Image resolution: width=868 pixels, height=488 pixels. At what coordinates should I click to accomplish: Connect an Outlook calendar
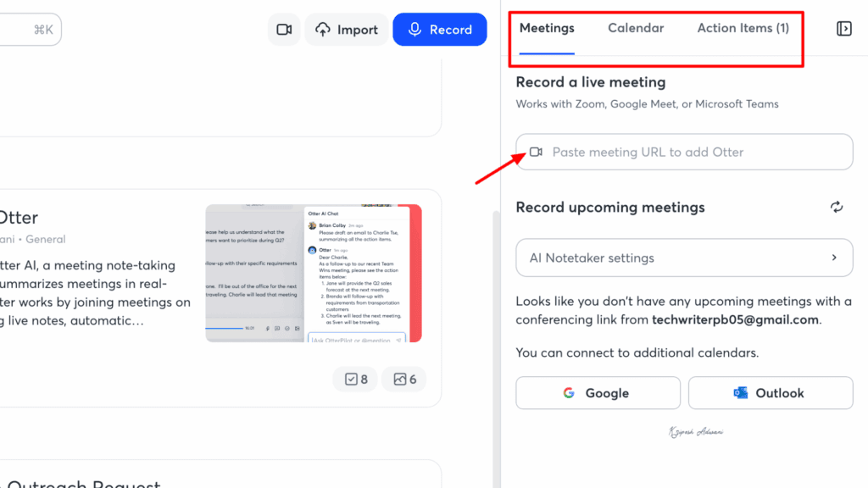point(771,393)
